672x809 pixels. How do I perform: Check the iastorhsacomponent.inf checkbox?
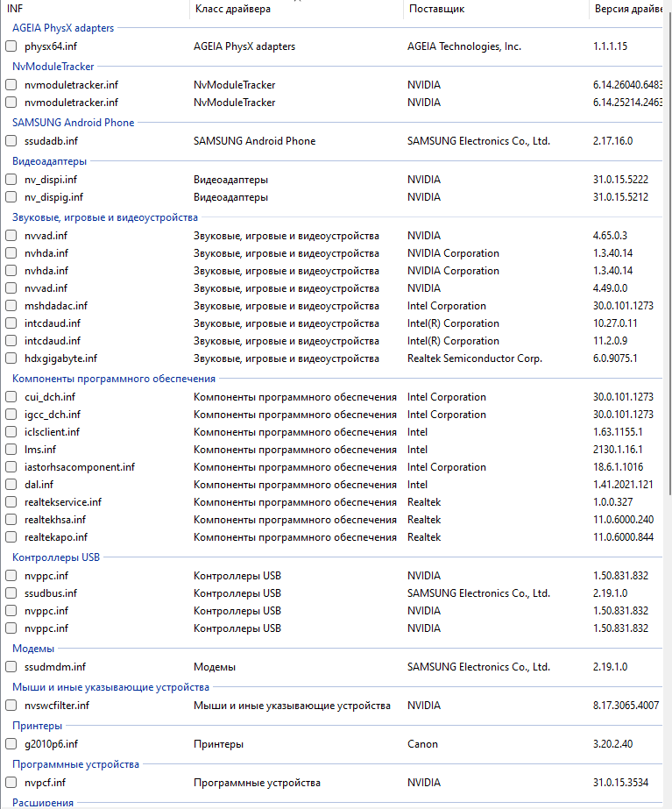coord(11,467)
